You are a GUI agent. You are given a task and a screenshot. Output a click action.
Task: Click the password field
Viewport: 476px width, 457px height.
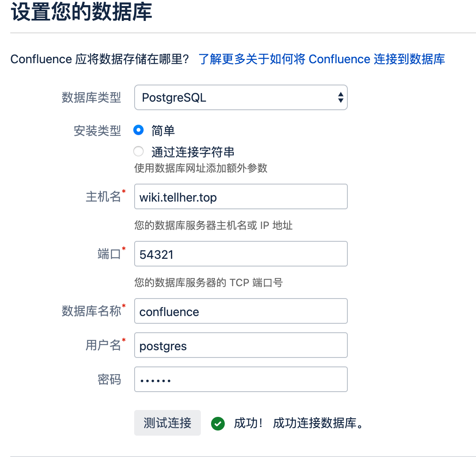coord(241,379)
